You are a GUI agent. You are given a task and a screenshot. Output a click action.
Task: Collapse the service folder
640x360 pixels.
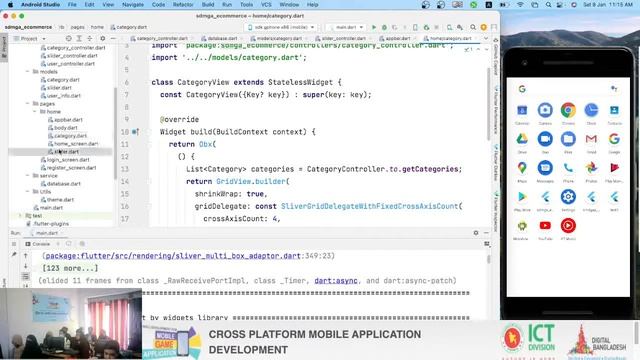click(28, 176)
